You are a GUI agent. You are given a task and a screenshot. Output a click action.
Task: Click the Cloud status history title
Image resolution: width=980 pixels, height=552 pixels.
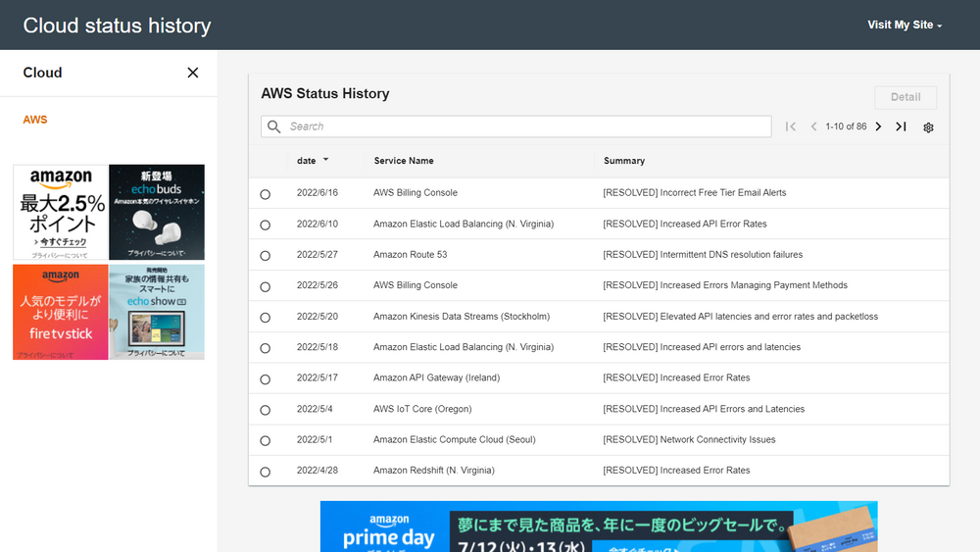pyautogui.click(x=117, y=25)
